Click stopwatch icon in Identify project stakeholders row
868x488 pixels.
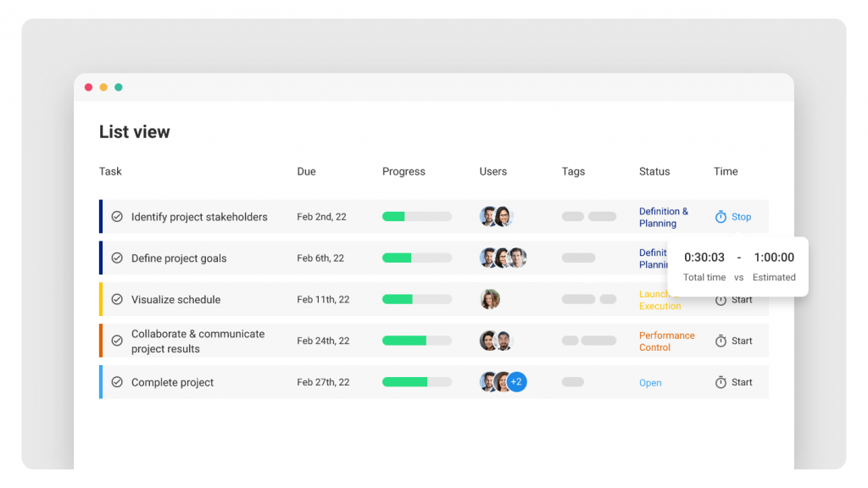coord(721,217)
